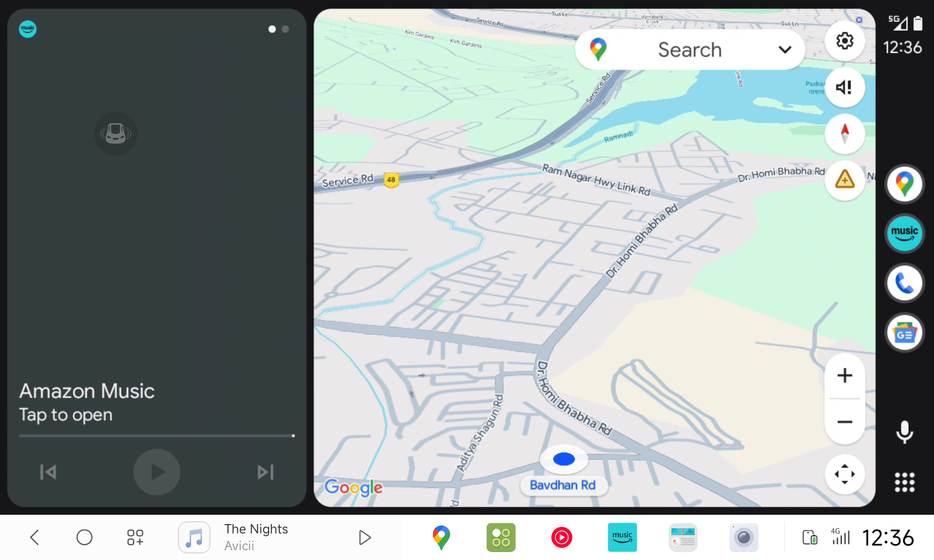Launch Phone app from side rail
This screenshot has width=934, height=560.
(x=905, y=283)
